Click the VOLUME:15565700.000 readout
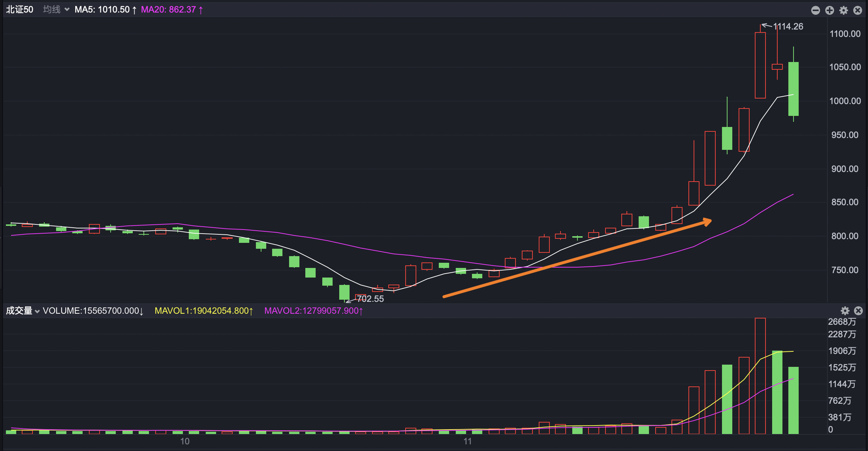Image resolution: width=868 pixels, height=451 pixels. coord(93,311)
